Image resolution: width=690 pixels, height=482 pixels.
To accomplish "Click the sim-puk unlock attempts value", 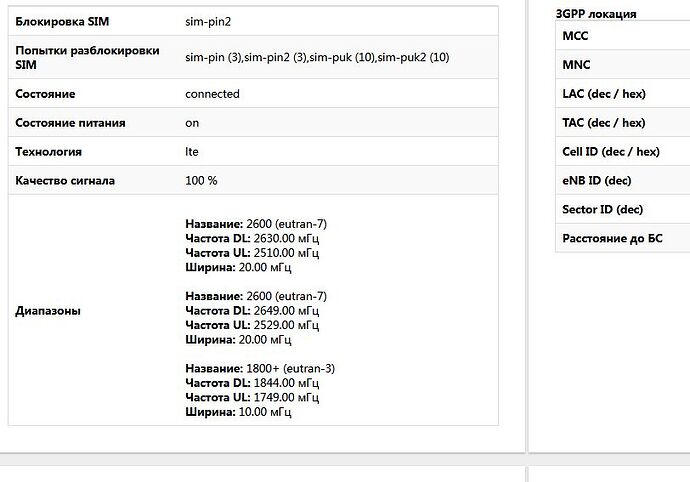I will coord(341,57).
